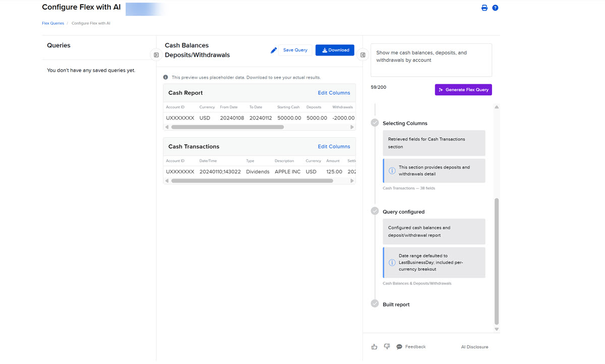605x364 pixels.
Task: Click the Cash Report section title
Action: [186, 93]
